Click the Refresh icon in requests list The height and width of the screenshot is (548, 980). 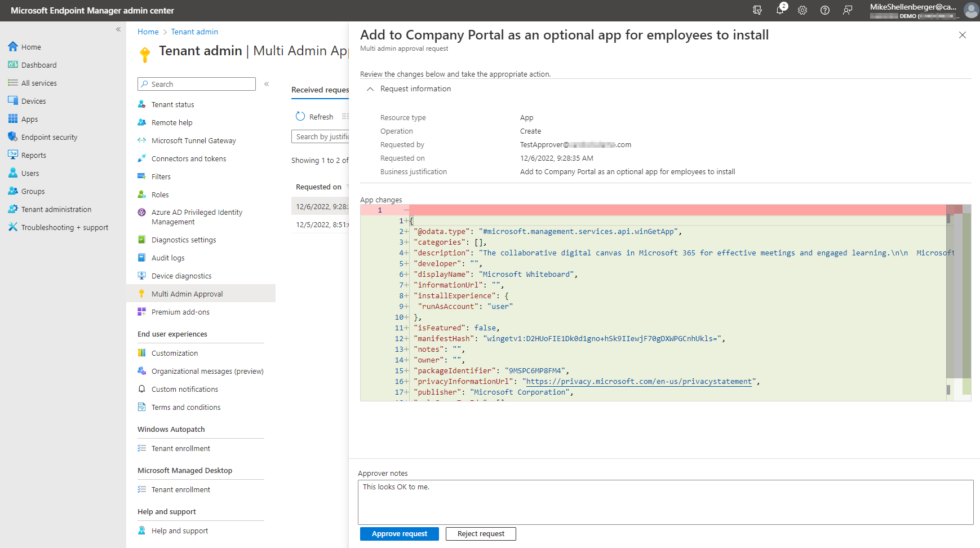point(300,117)
